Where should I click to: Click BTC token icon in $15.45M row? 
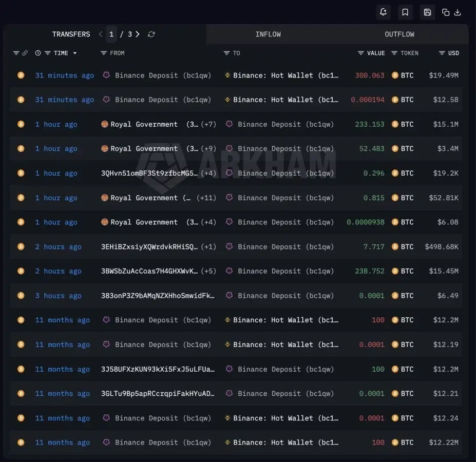coord(395,271)
